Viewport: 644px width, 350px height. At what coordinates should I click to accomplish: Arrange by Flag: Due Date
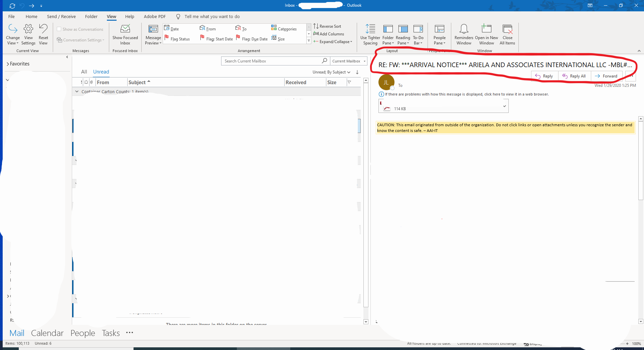click(x=252, y=39)
